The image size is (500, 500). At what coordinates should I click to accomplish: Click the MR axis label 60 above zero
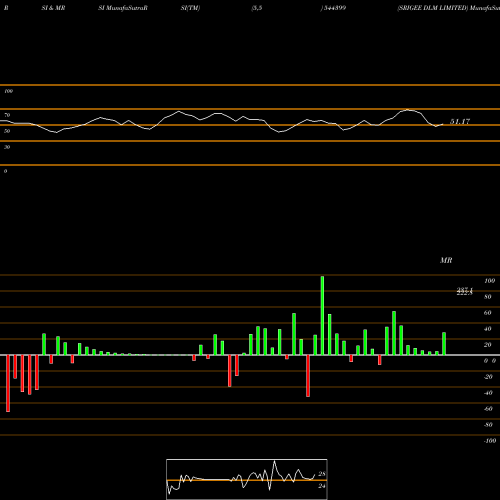[488, 313]
